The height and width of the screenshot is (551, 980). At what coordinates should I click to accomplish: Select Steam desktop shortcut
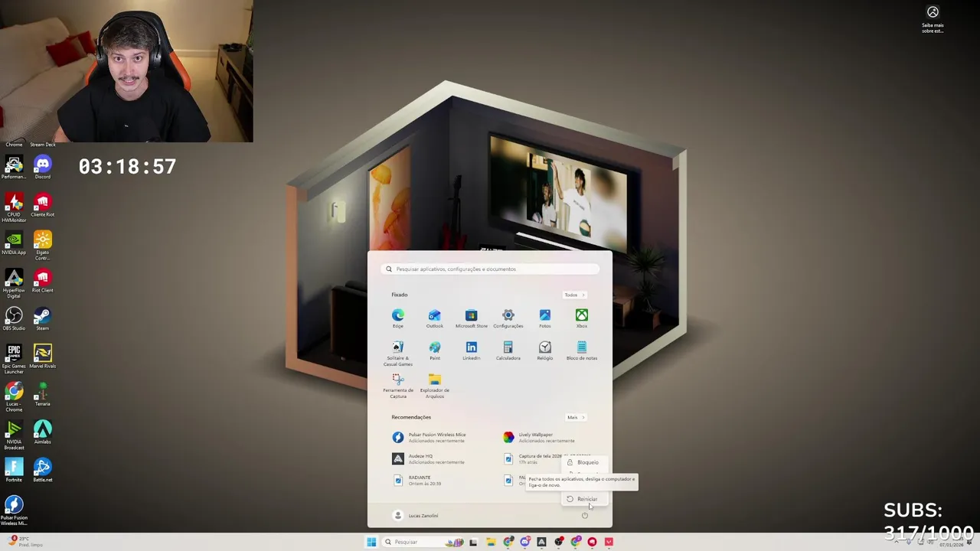(43, 318)
